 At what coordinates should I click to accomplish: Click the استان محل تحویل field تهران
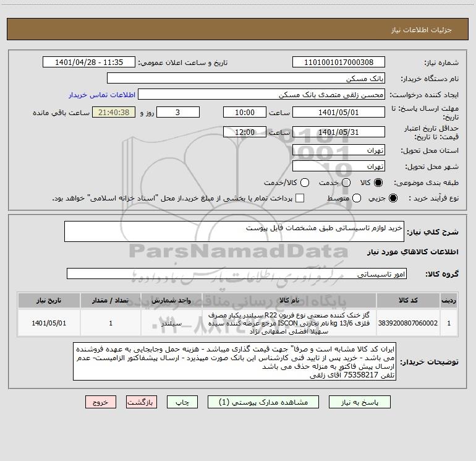coord(339,150)
